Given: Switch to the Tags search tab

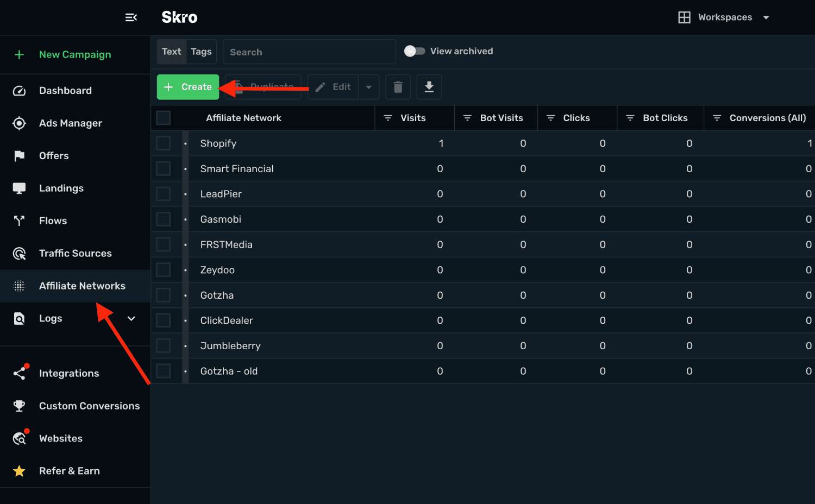Looking at the screenshot, I should 201,52.
